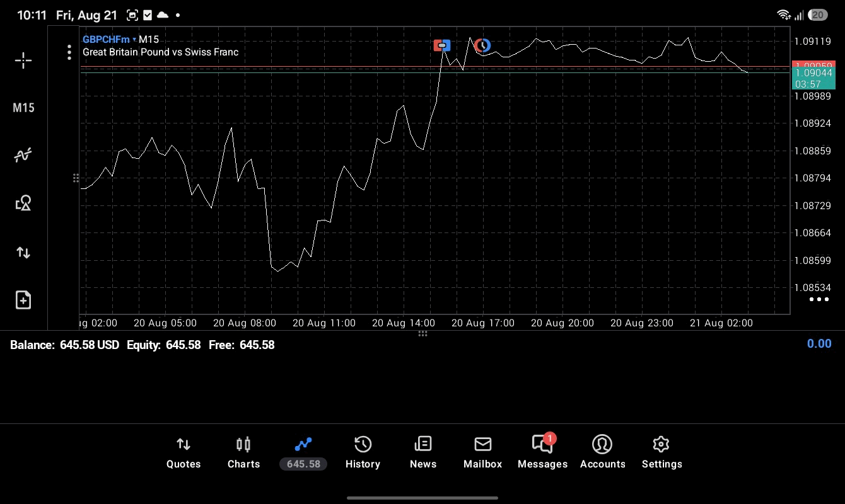845x504 pixels.
Task: Select the Trade tab showing 645.58
Action: coord(303,453)
